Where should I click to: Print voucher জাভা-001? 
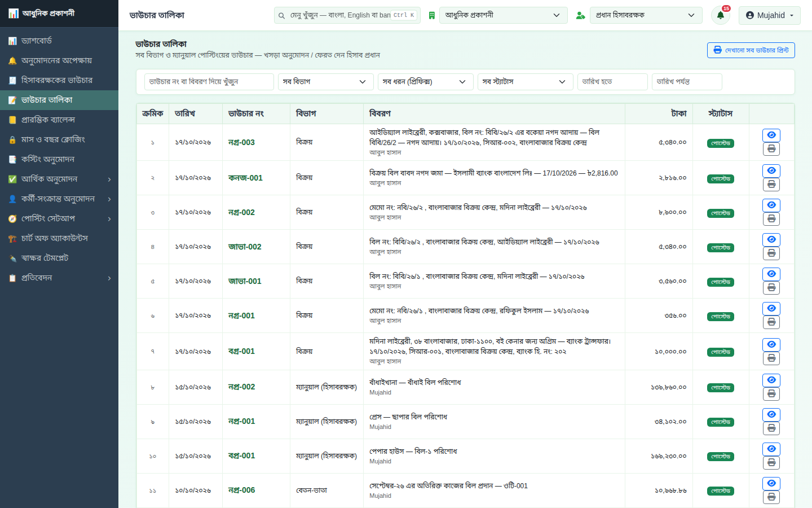click(x=771, y=287)
